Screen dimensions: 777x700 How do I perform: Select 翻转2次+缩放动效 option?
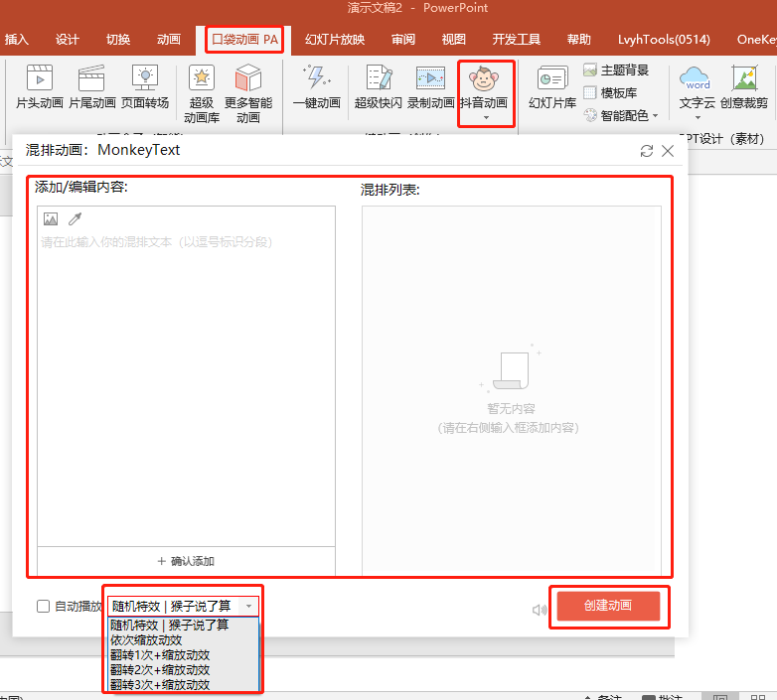click(x=184, y=670)
